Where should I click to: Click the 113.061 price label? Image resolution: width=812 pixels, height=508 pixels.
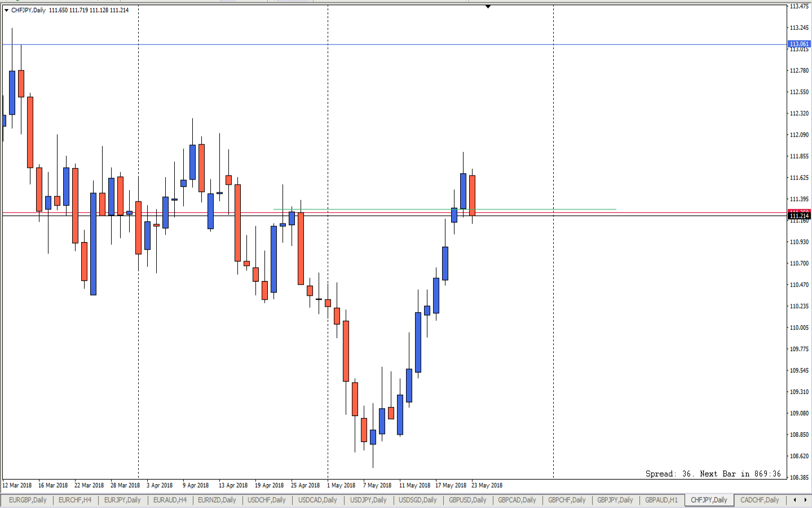pyautogui.click(x=799, y=44)
